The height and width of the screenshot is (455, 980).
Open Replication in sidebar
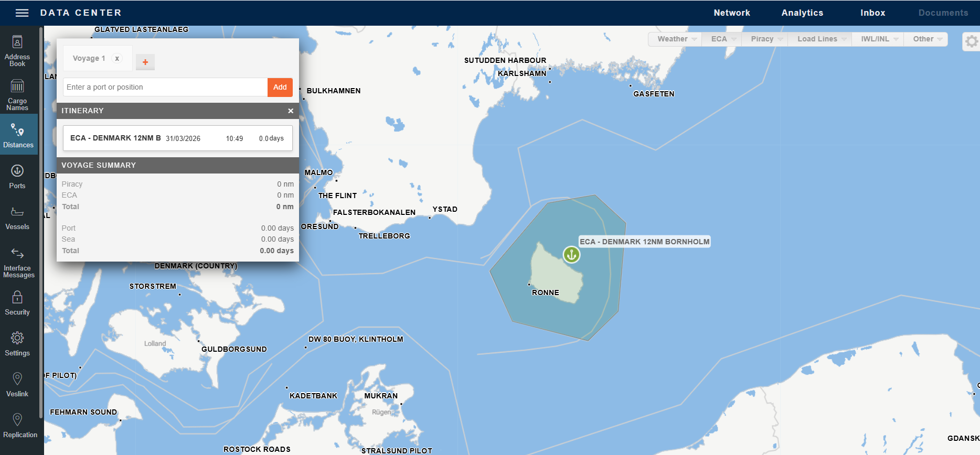[x=20, y=426]
